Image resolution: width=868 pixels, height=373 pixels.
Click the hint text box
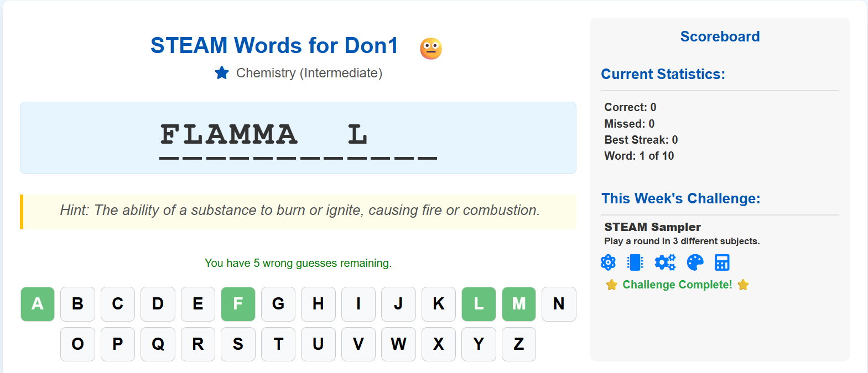coord(299,211)
